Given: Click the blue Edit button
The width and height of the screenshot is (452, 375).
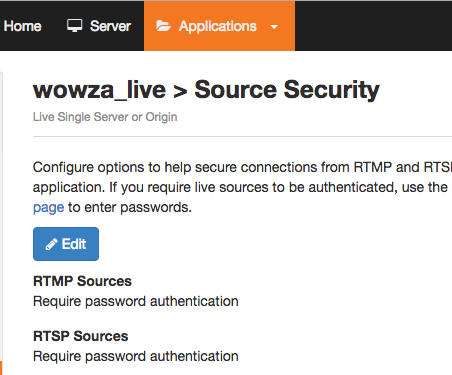Looking at the screenshot, I should pos(66,244).
